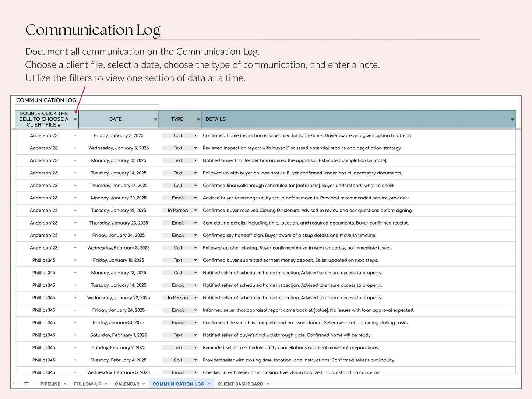The image size is (532, 399).
Task: Select details 'Notified buyer that lender has ordered' cell
Action: (359, 160)
